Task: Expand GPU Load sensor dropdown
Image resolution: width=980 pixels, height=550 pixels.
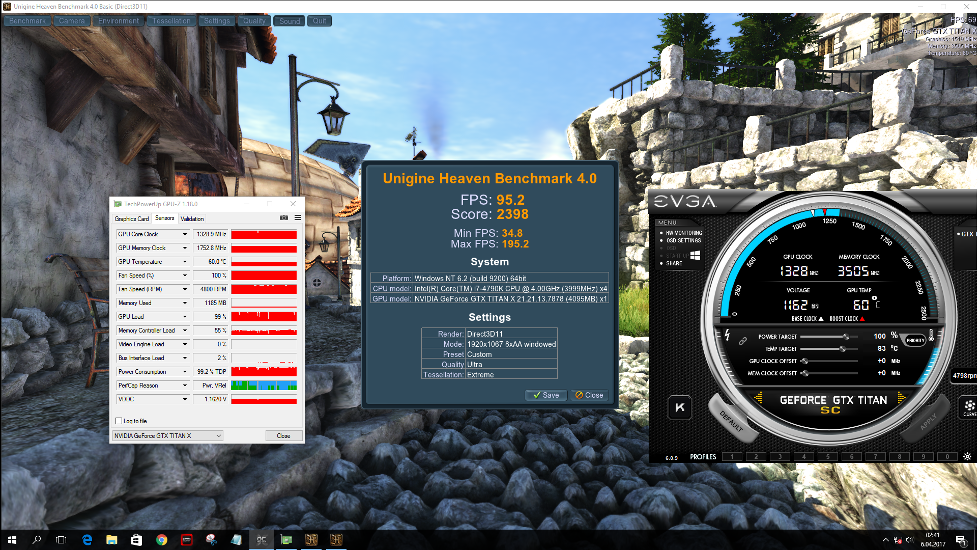Action: [x=185, y=317]
